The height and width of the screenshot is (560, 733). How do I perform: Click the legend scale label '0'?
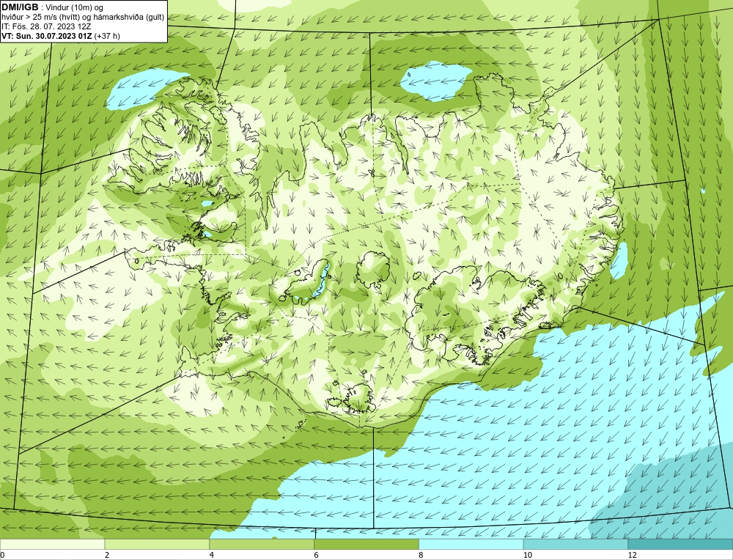coord(2,555)
